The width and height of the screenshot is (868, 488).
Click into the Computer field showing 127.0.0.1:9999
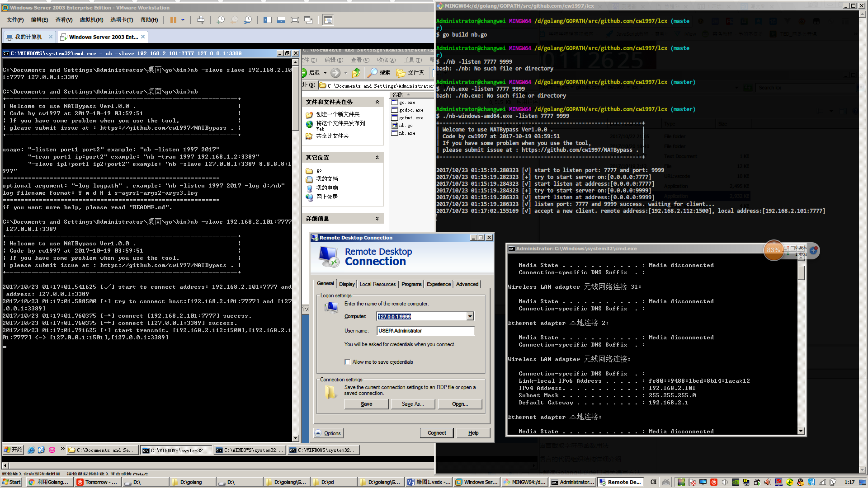coord(421,317)
